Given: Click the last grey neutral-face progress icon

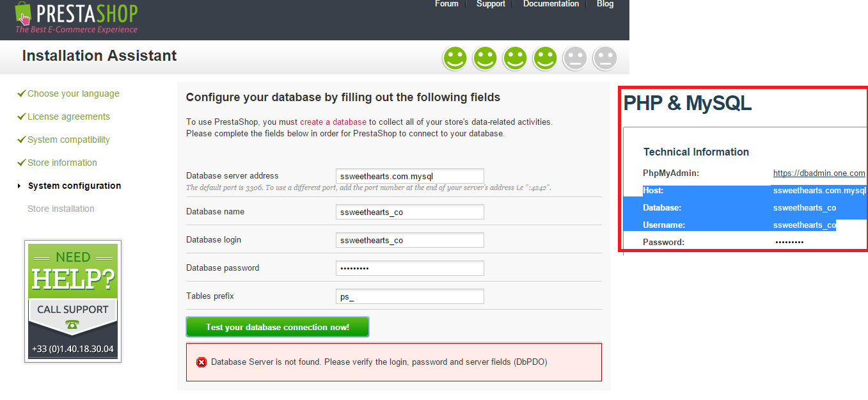Looking at the screenshot, I should (x=605, y=58).
